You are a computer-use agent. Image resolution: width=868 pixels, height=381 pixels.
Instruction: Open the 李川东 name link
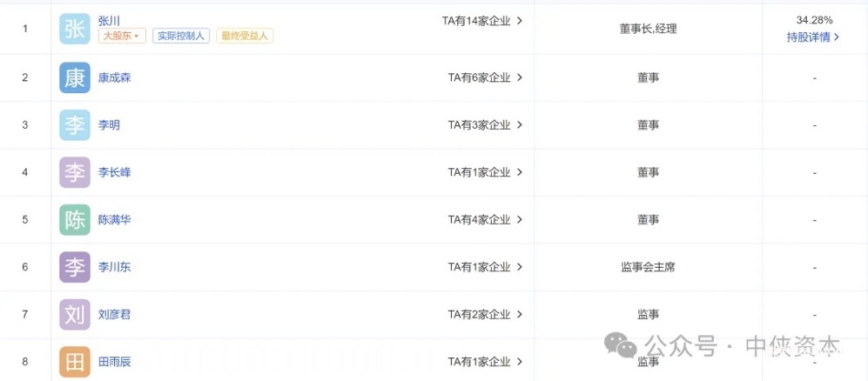pyautogui.click(x=115, y=267)
